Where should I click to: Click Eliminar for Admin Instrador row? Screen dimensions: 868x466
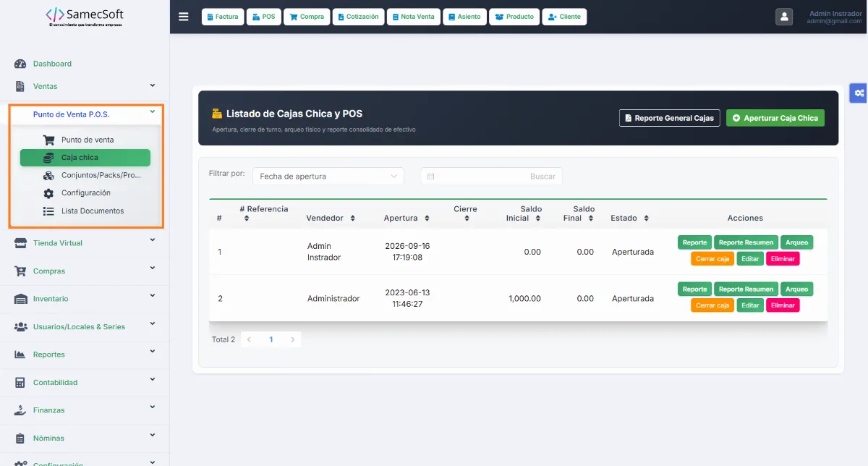pyautogui.click(x=783, y=258)
